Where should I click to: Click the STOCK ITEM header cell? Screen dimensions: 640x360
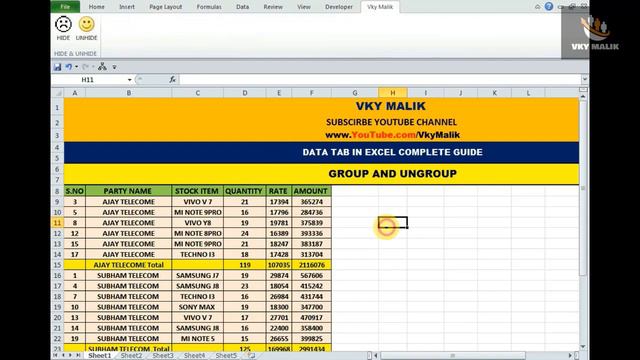tap(198, 191)
